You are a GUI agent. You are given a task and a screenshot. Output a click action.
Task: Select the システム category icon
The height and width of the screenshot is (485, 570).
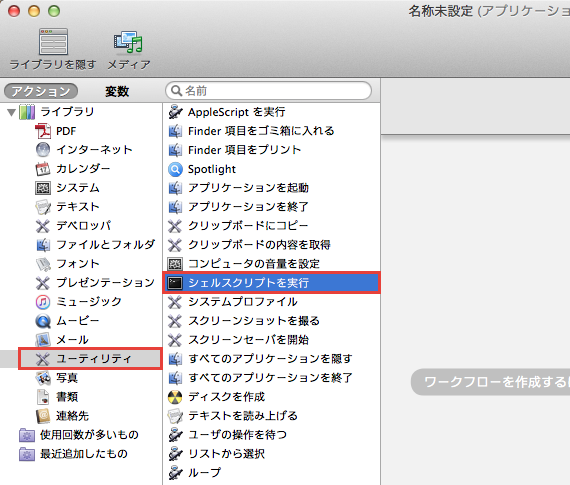pyautogui.click(x=43, y=188)
